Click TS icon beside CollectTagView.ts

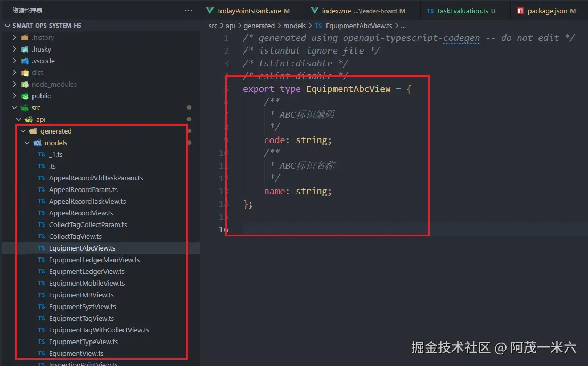coord(41,236)
